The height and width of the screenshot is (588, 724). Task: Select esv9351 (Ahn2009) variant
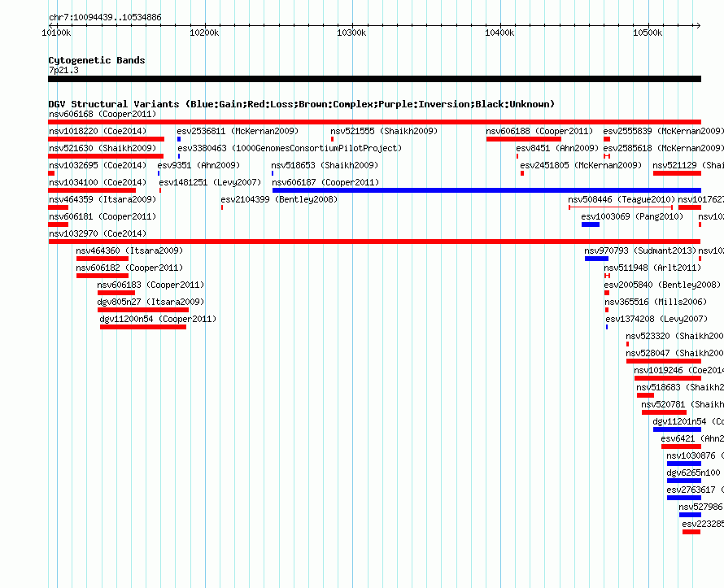198,165
